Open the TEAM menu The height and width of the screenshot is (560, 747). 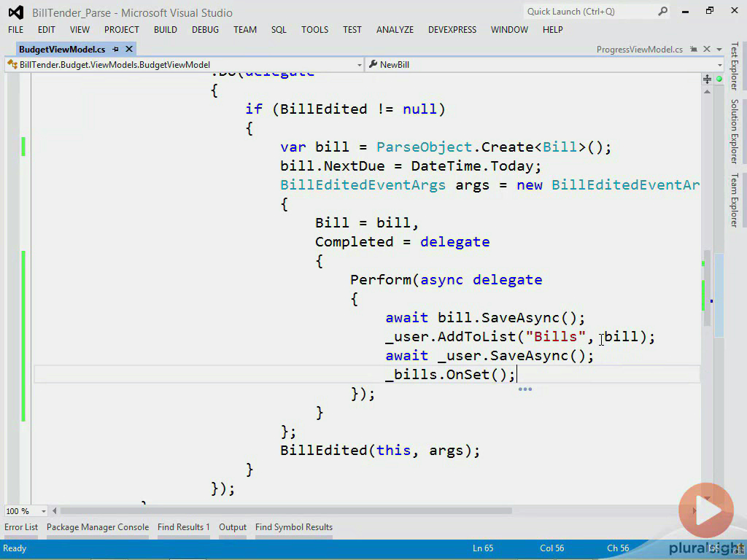coord(245,29)
